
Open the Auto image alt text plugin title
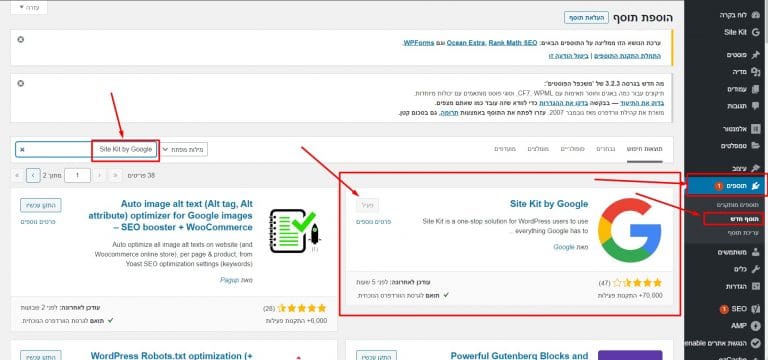(x=170, y=216)
